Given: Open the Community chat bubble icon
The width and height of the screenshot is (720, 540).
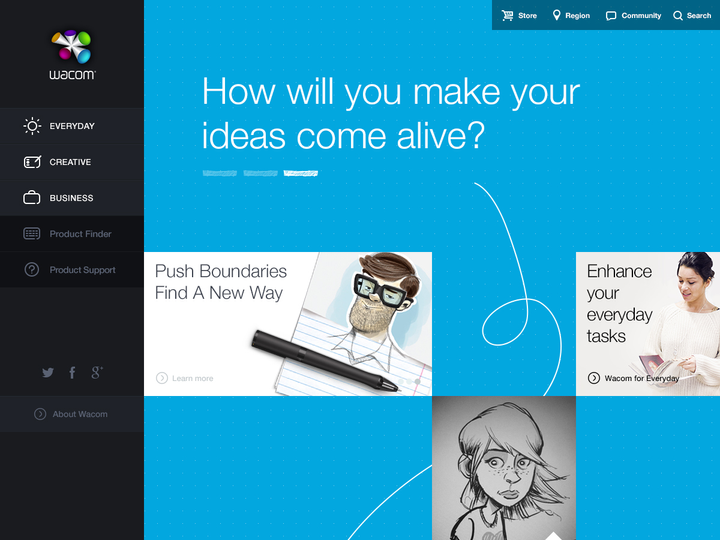Looking at the screenshot, I should 611,16.
